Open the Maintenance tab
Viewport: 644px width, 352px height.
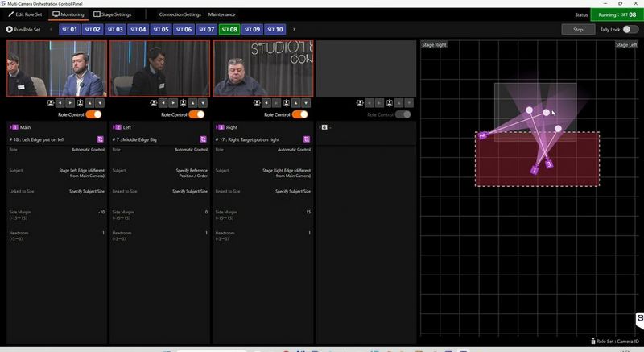221,14
